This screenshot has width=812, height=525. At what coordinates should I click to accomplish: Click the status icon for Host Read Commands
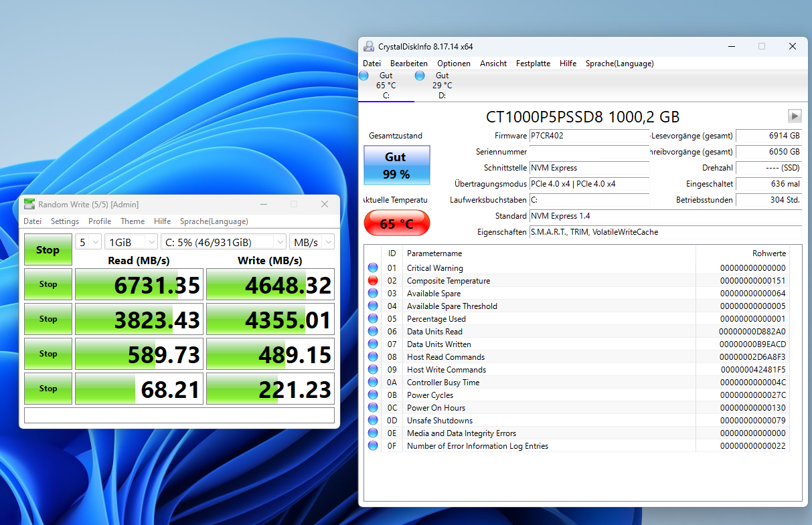[373, 357]
